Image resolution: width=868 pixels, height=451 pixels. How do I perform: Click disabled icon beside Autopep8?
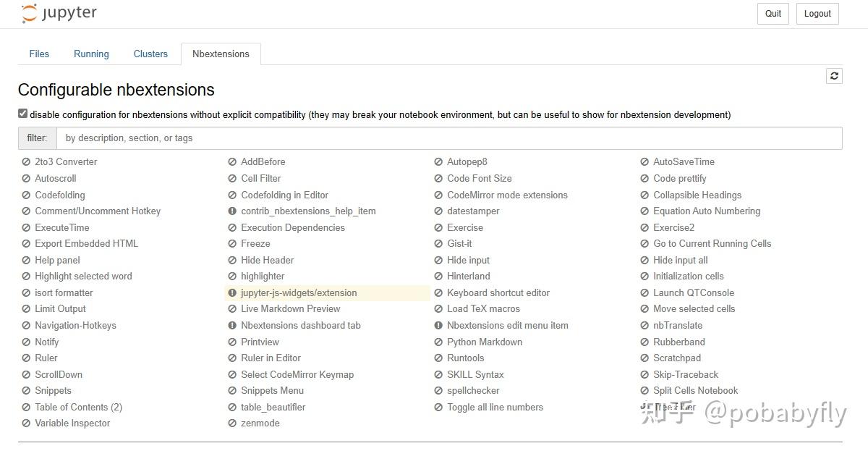tap(438, 162)
